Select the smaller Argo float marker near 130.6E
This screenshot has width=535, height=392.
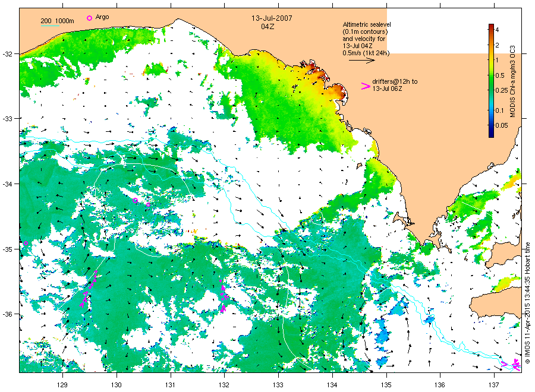pyautogui.click(x=148, y=204)
